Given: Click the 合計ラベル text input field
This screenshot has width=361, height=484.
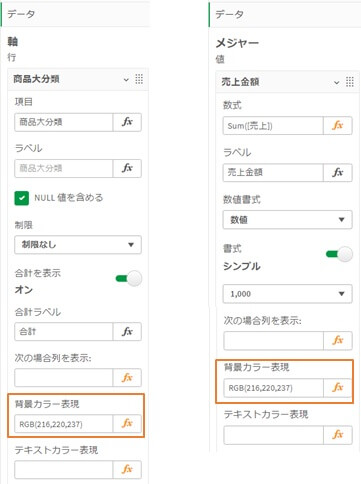Looking at the screenshot, I should pyautogui.click(x=64, y=332).
